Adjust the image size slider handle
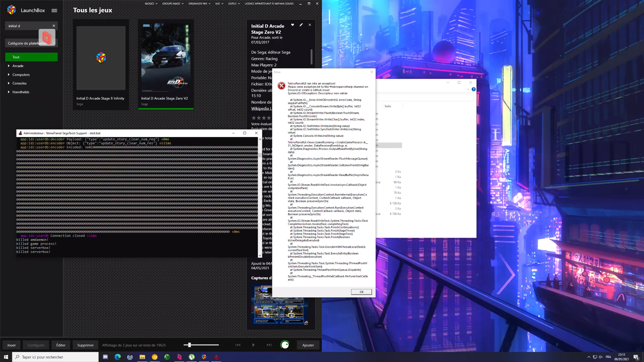 [x=190, y=345]
